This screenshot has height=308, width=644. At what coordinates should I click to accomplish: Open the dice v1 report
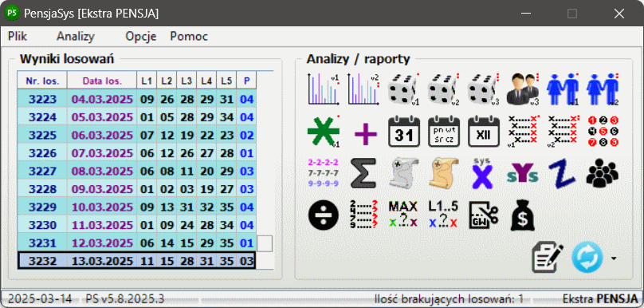404,89
